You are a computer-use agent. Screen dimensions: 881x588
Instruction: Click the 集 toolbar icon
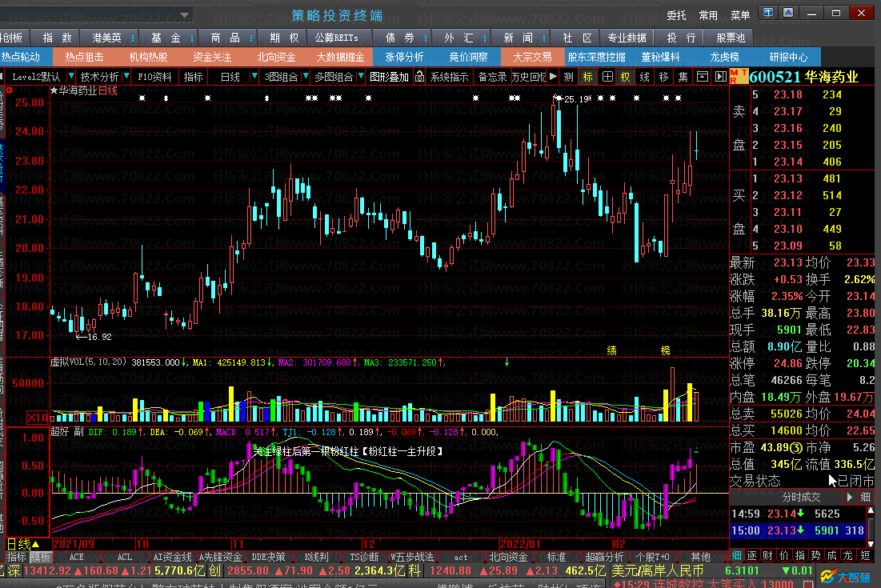click(683, 77)
